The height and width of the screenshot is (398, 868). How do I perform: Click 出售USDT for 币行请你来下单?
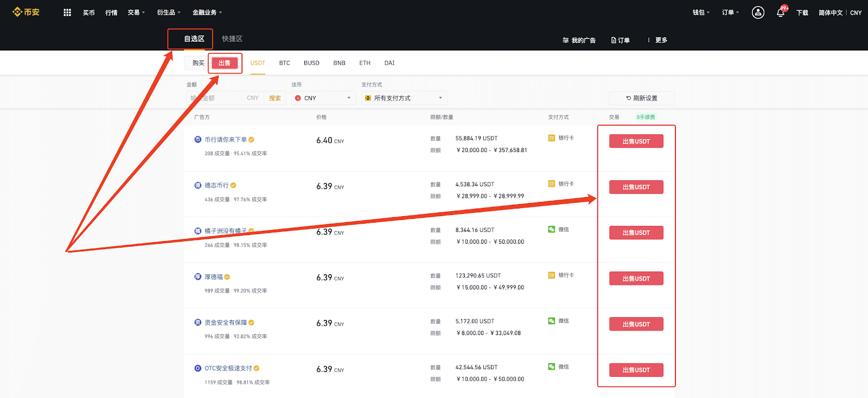click(636, 141)
